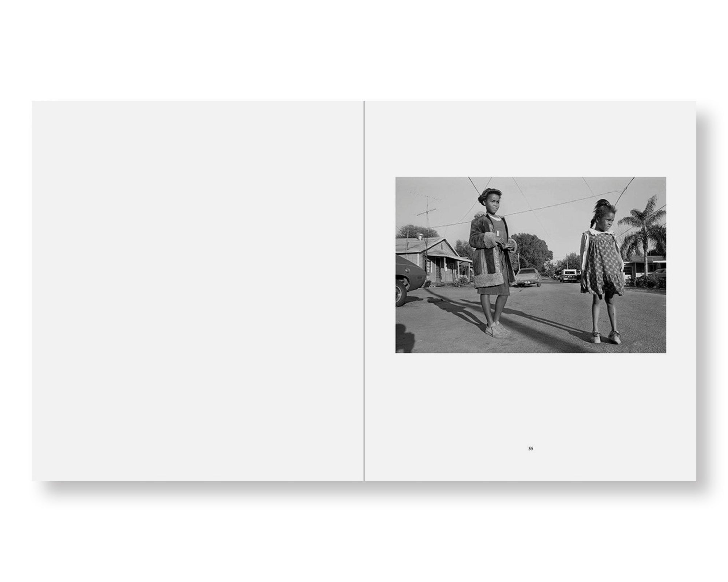This screenshot has height=582, width=728.
Task: Click the blank left page
Action: click(198, 291)
